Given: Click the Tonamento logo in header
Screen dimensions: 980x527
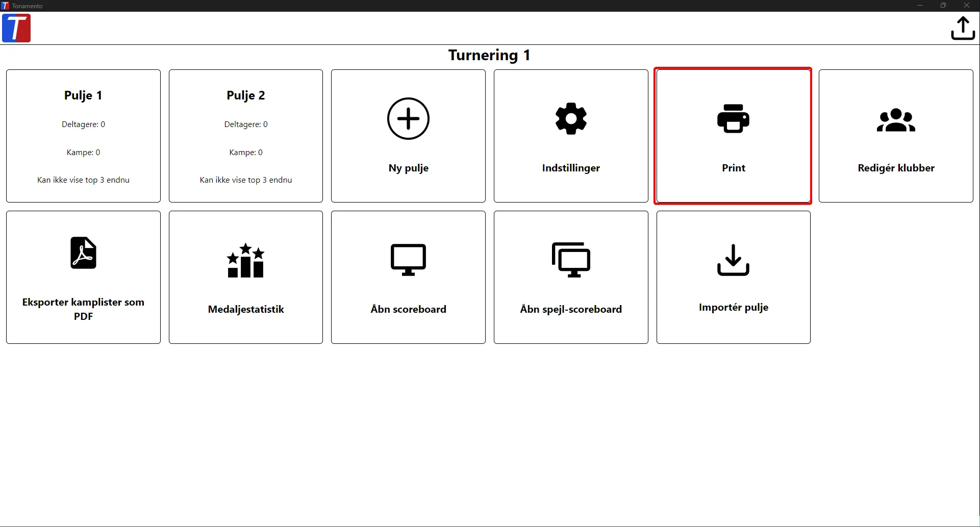Looking at the screenshot, I should 16,28.
